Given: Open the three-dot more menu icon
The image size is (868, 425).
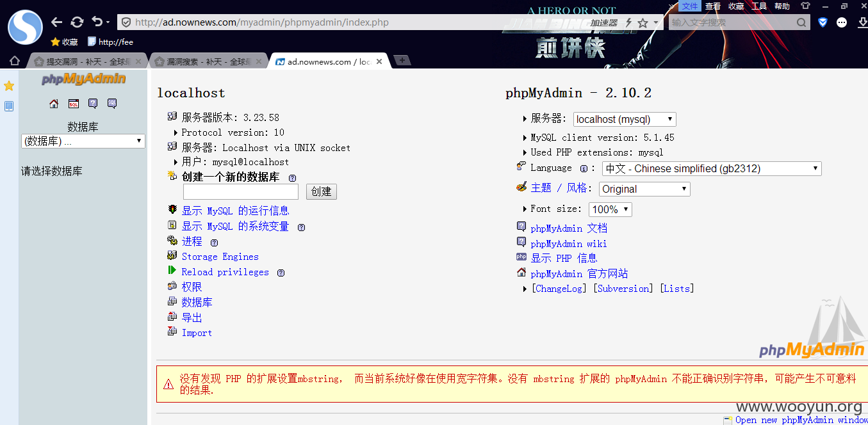Looking at the screenshot, I should [842, 22].
